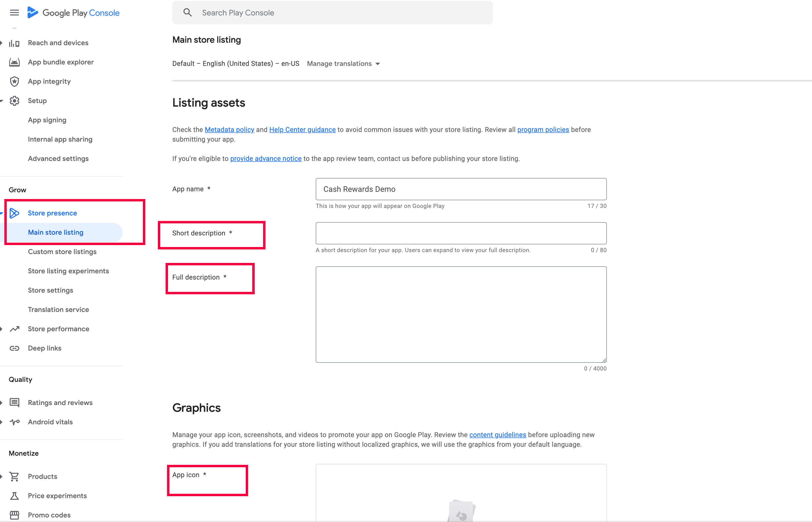Select Custom store listings menu item
The image size is (812, 522).
coord(62,252)
